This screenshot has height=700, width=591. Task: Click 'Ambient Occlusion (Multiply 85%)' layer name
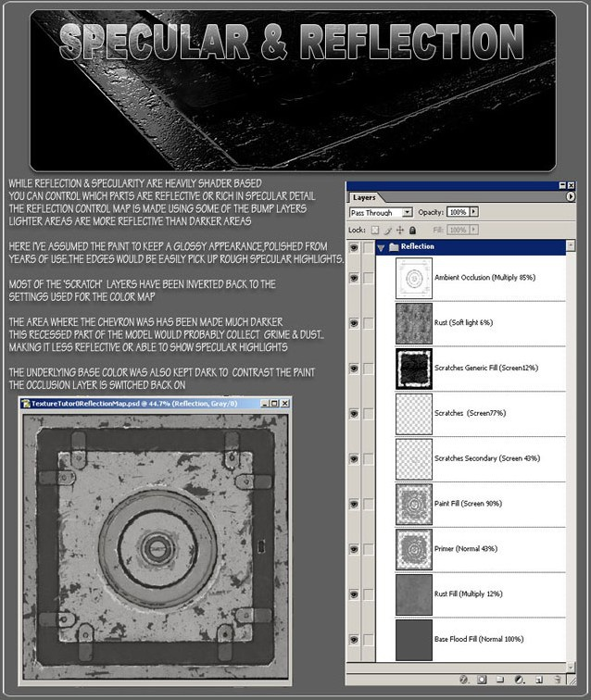[x=484, y=277]
